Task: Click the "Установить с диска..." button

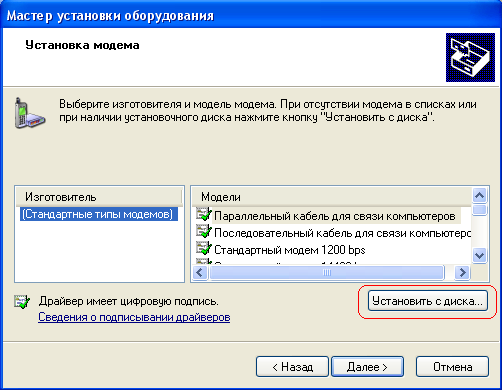Action: 428,301
